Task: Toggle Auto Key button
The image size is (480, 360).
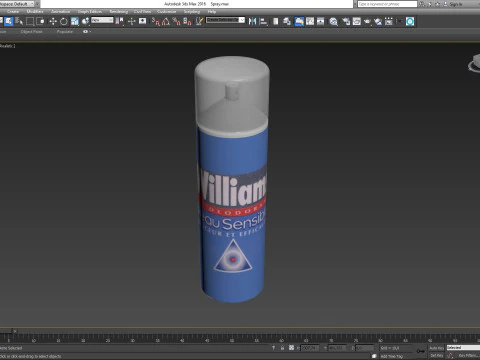Action: (x=436, y=348)
